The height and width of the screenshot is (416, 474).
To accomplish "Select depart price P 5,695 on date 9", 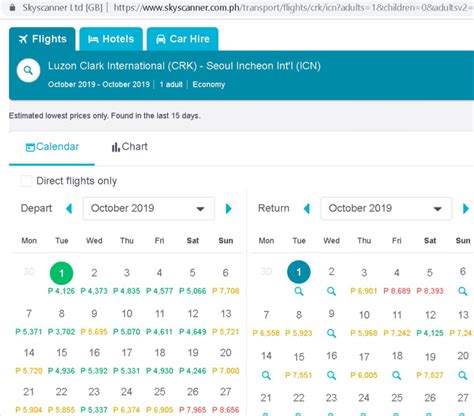I will coord(94,332).
